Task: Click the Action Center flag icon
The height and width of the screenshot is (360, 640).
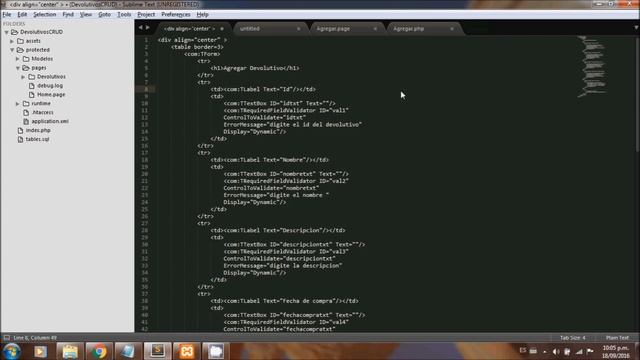Action: [x=590, y=351]
